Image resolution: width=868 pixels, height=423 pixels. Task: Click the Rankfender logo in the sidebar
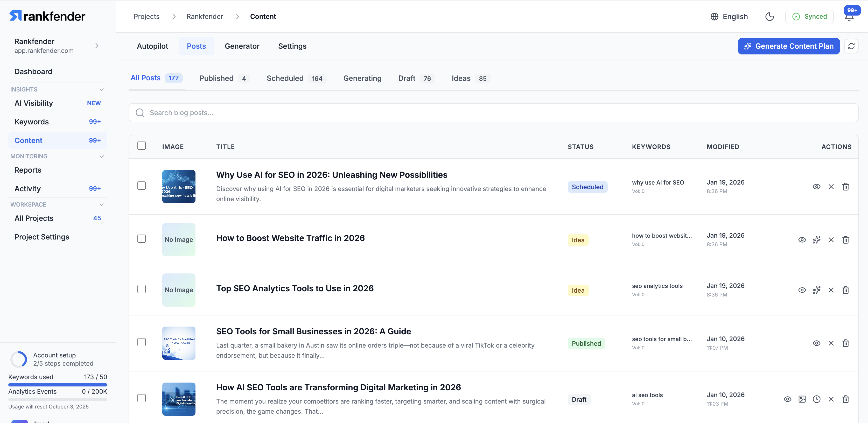pos(47,16)
